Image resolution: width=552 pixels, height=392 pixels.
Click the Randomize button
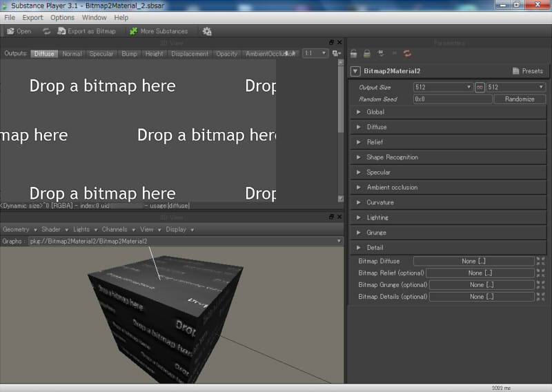520,99
